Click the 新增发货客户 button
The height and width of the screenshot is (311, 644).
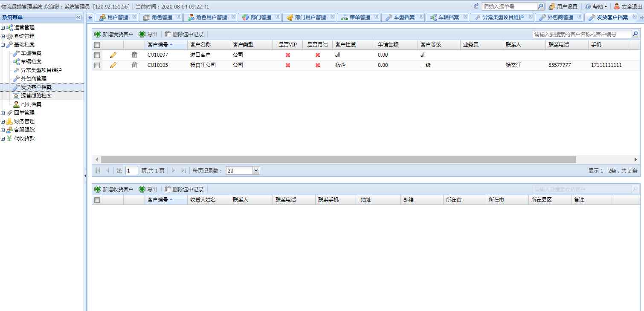coord(114,34)
